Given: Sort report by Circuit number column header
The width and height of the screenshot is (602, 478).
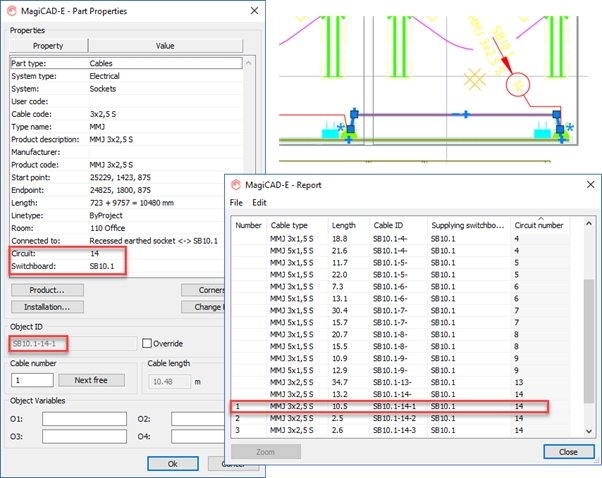Looking at the screenshot, I should (x=539, y=225).
